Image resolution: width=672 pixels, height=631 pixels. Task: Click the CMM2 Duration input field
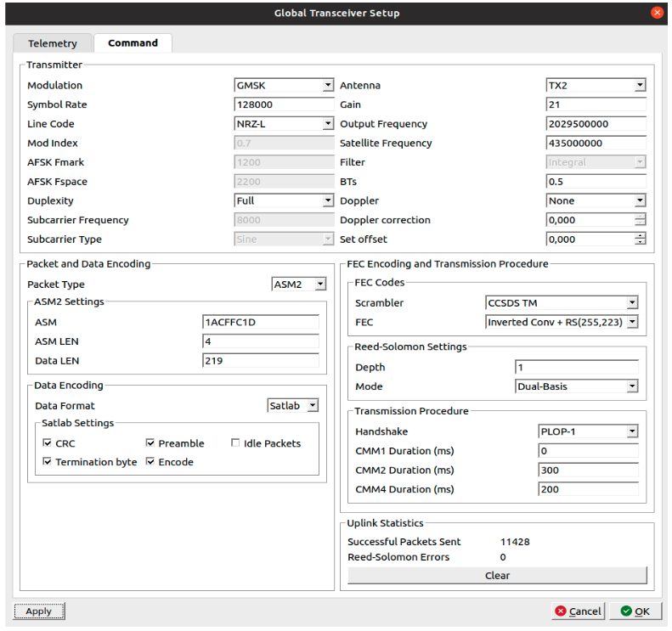[588, 470]
